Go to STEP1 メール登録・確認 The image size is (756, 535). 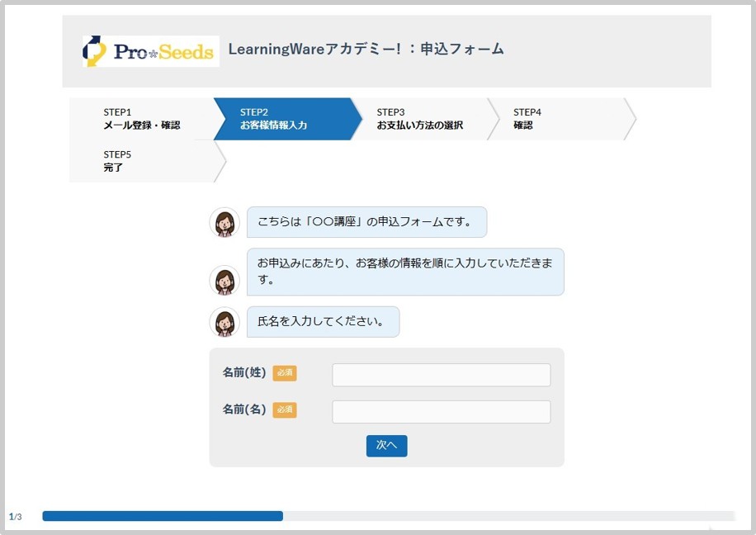coord(141,119)
